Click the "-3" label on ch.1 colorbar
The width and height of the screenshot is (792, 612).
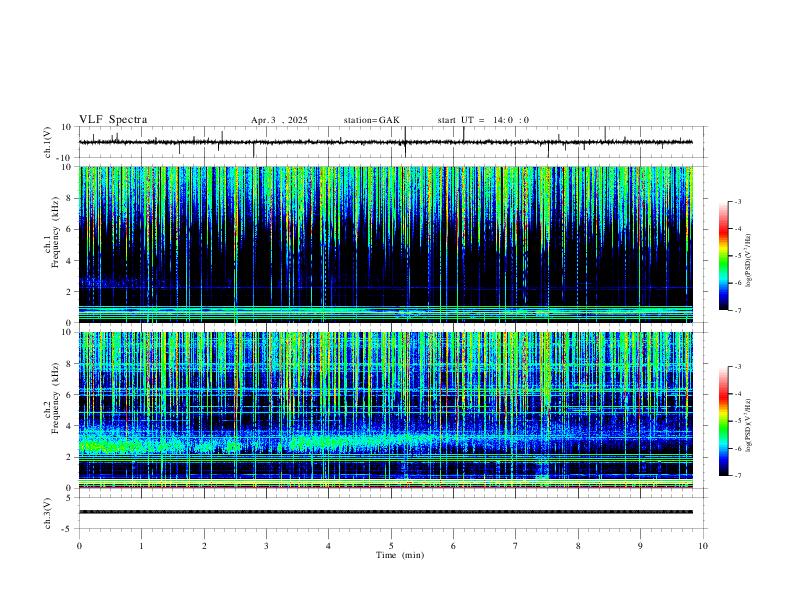pos(737,201)
